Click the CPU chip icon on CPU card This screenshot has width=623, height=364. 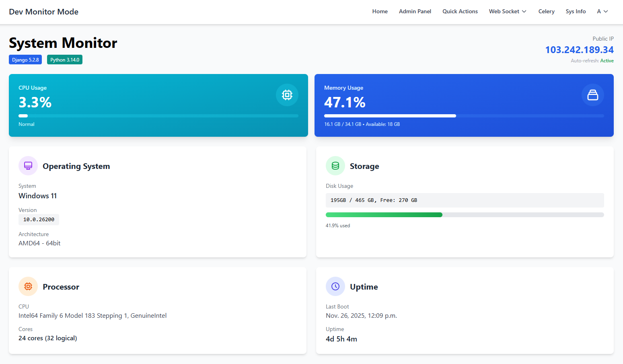click(x=287, y=95)
